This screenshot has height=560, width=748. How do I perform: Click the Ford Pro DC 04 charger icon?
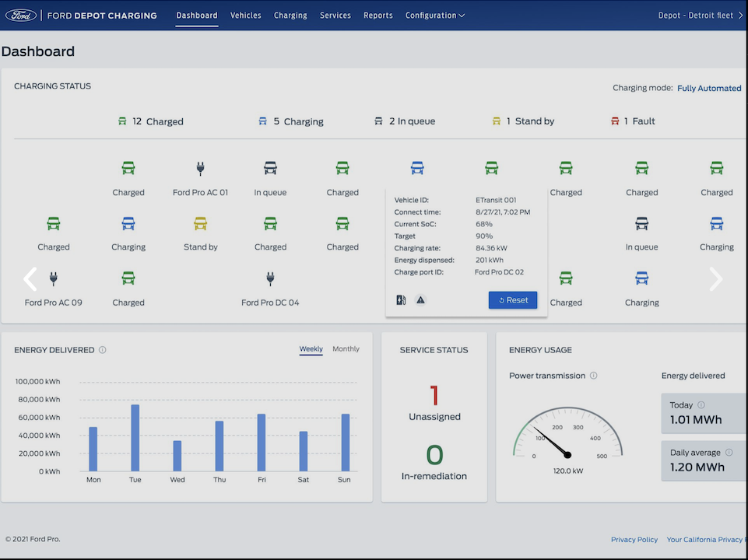270,278
